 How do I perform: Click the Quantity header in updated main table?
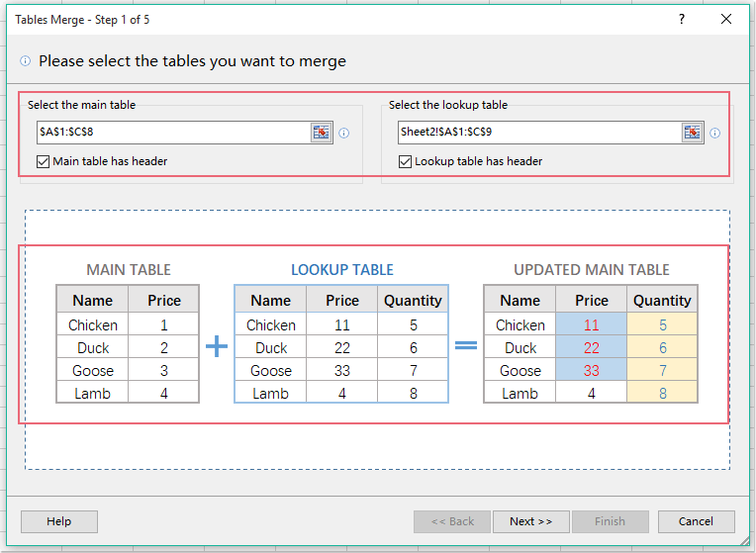pos(662,301)
